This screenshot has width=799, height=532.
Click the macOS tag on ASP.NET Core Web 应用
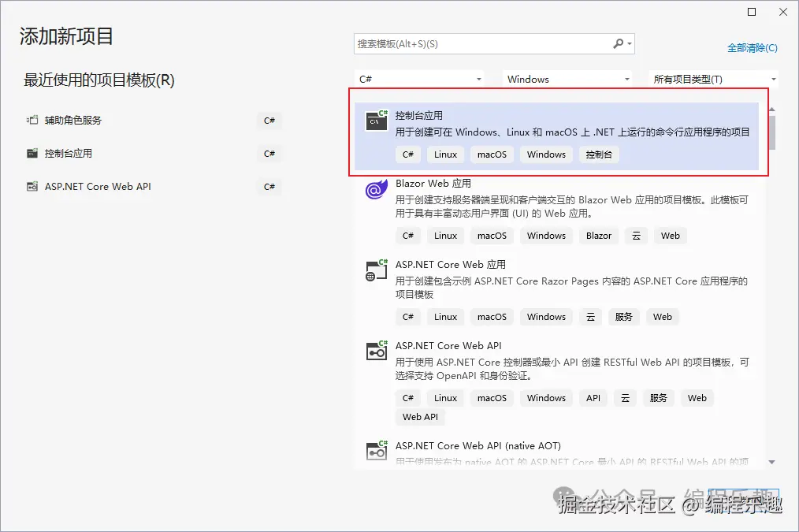tap(492, 317)
